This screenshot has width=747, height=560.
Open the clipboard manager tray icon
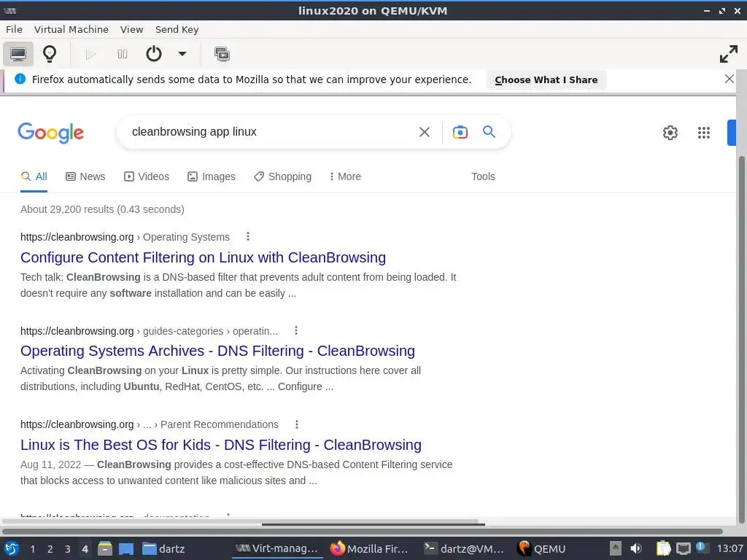[x=663, y=548]
